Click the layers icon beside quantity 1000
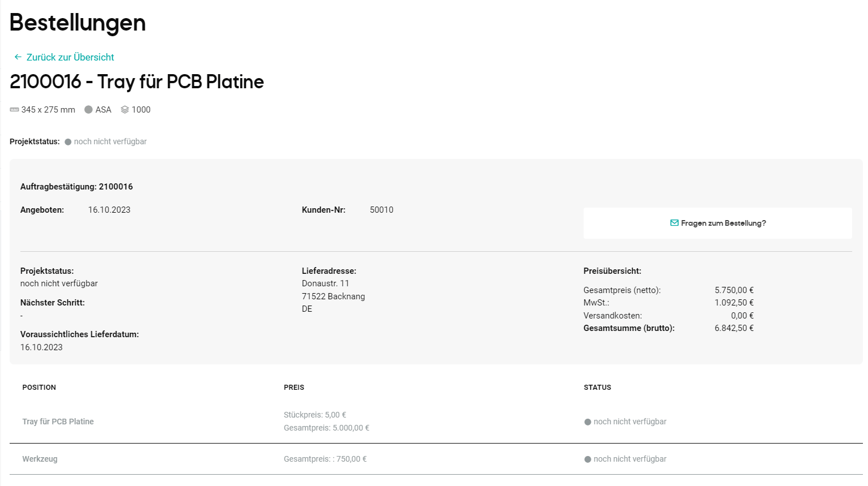Viewport: 868px width, 486px height. click(x=125, y=109)
